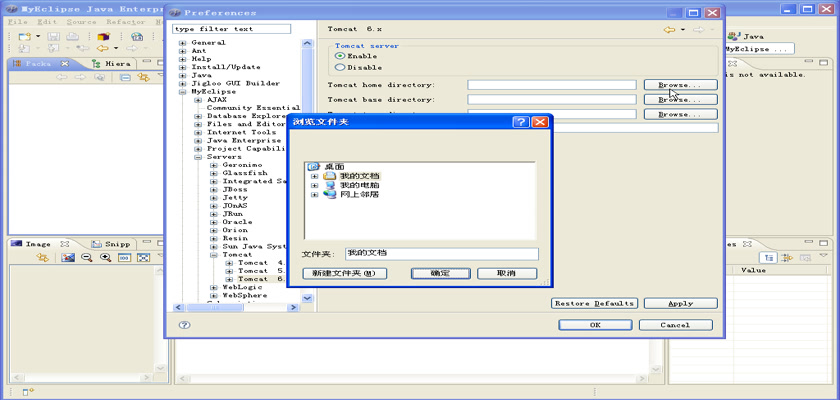The image size is (840, 400).
Task: Click the colorful package cube toolbar icon
Action: tap(103, 36)
